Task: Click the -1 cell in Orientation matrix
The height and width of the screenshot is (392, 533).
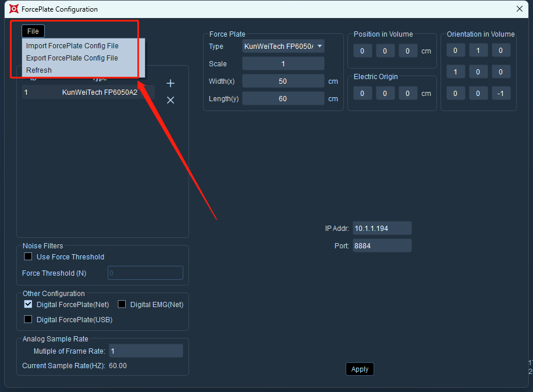Action: (x=501, y=94)
